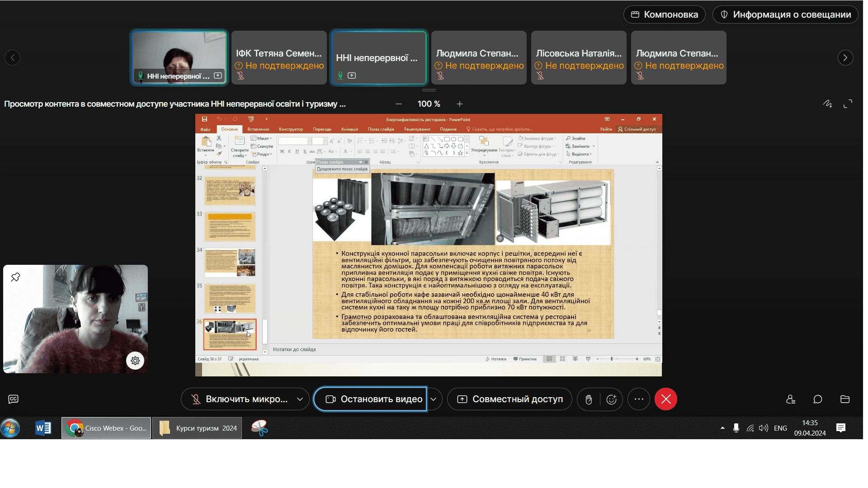Screen dimensions: 868x488
Task: Open the apps/folder panel icon
Action: pos(845,399)
